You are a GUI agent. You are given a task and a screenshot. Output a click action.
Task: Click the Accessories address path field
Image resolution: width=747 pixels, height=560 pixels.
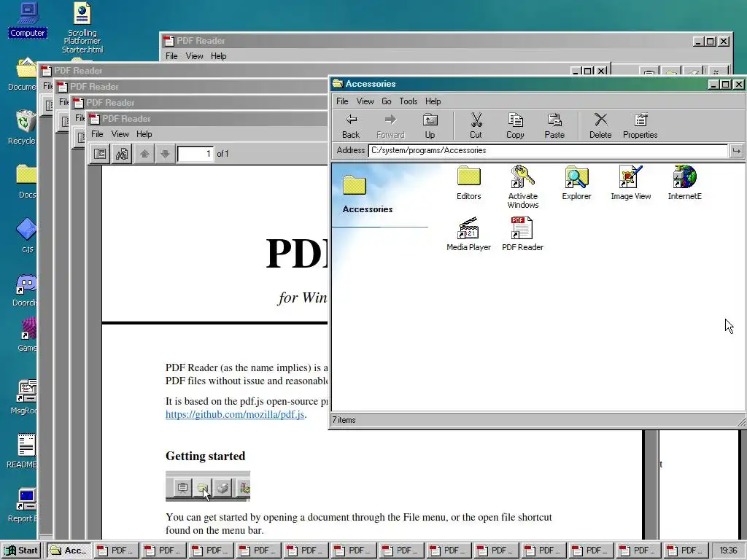tap(549, 150)
